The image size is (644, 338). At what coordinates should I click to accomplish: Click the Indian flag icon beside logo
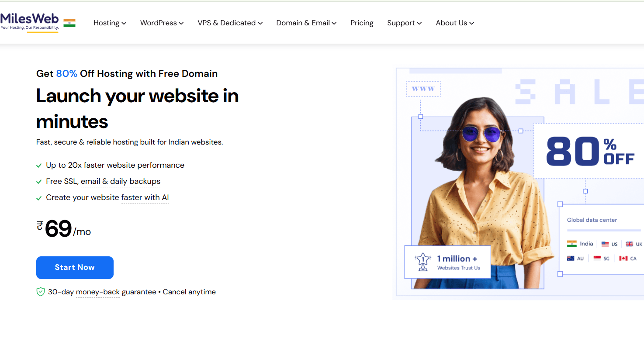click(69, 23)
